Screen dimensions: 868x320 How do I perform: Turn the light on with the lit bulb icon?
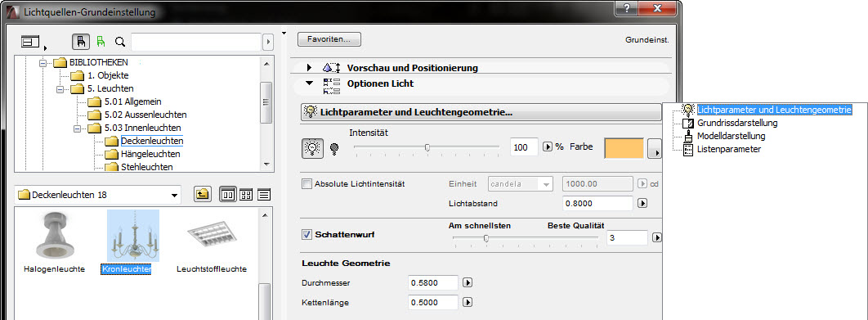pyautogui.click(x=313, y=149)
